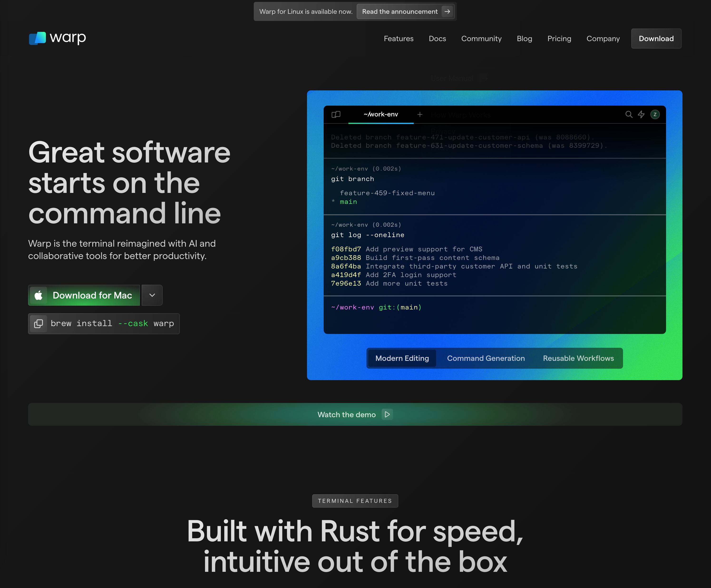Click the TERMINAL FEATURES badge
The image size is (711, 588).
[x=355, y=501]
